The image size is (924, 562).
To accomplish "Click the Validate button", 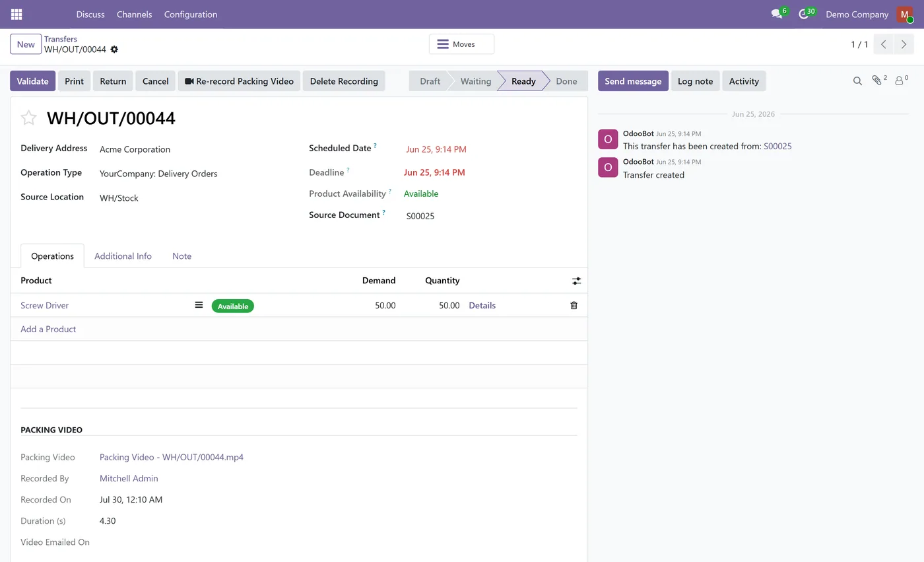I will 32,81.
